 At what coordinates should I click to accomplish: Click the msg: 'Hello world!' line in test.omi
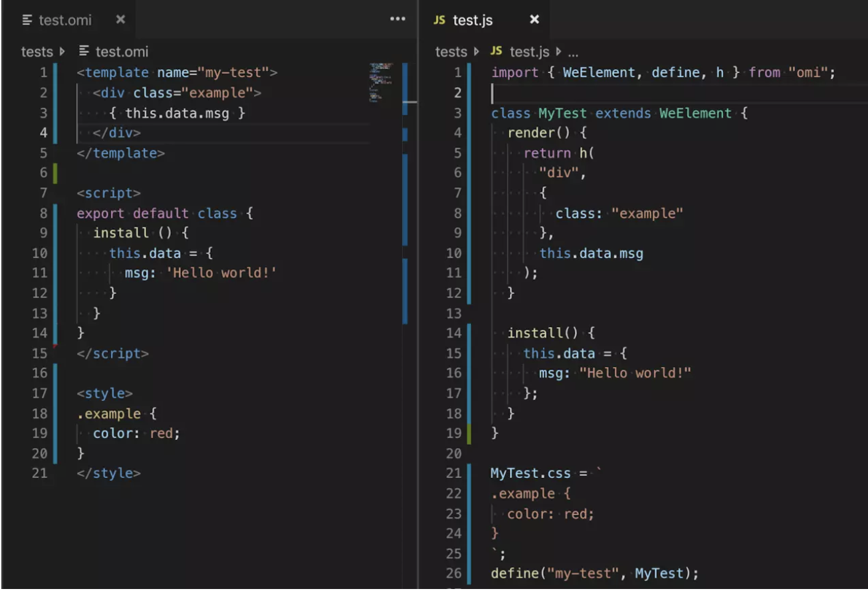200,273
